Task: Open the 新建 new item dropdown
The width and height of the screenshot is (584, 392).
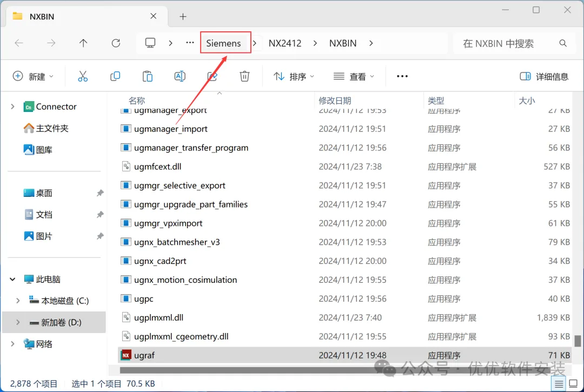Action: 33,76
